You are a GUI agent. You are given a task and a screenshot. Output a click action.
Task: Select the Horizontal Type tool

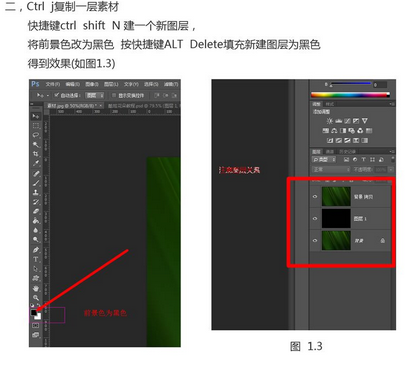tap(36, 259)
